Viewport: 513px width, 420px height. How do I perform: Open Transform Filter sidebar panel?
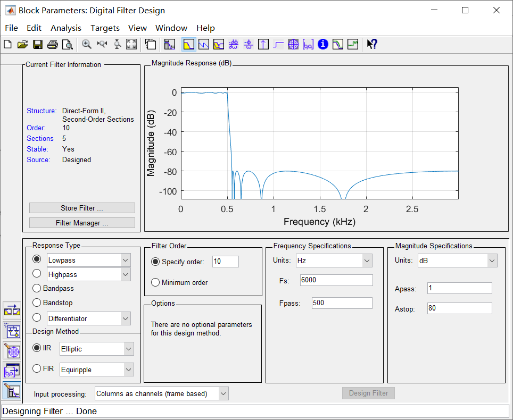coord(12,310)
